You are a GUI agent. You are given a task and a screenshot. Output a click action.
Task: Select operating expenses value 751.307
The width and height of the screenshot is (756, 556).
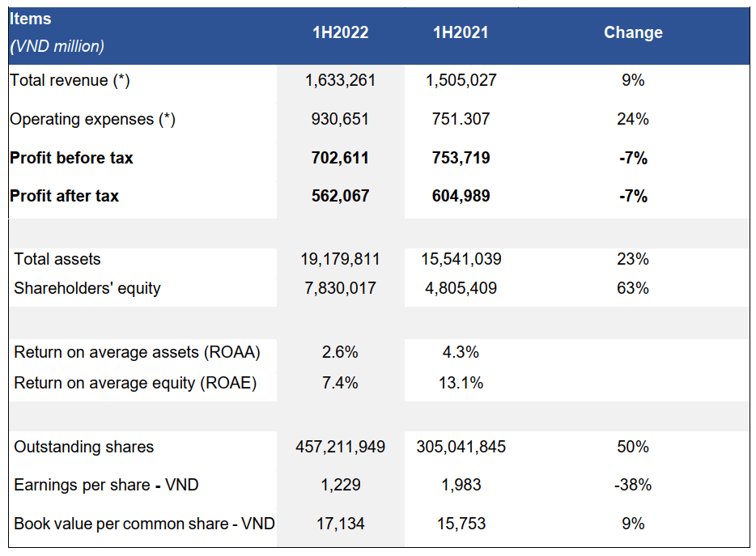tap(461, 119)
